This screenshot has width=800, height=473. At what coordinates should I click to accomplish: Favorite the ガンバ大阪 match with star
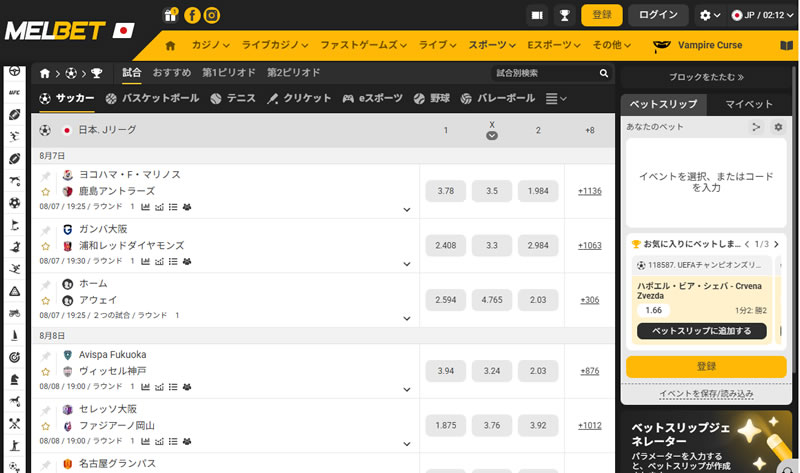pyautogui.click(x=45, y=246)
